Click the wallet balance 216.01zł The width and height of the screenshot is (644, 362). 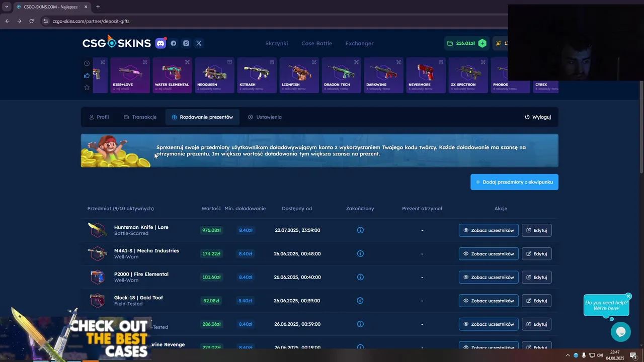pyautogui.click(x=465, y=43)
